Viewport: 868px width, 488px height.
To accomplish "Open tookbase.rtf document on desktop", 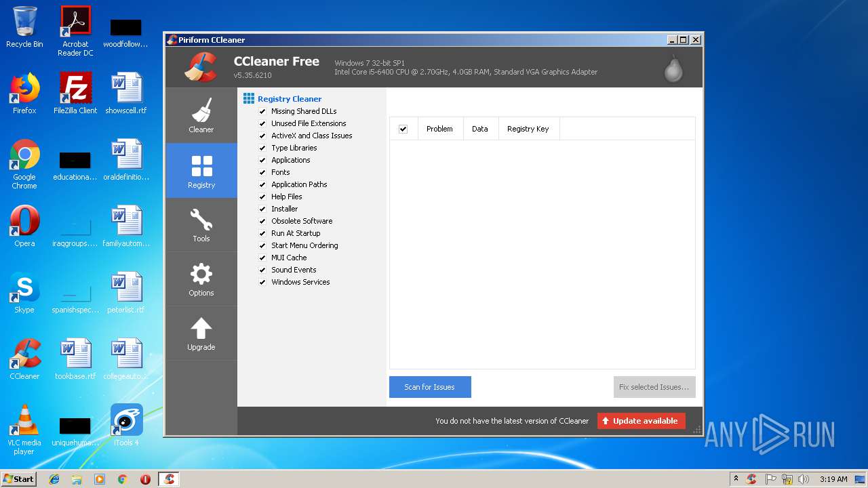I will [x=75, y=359].
